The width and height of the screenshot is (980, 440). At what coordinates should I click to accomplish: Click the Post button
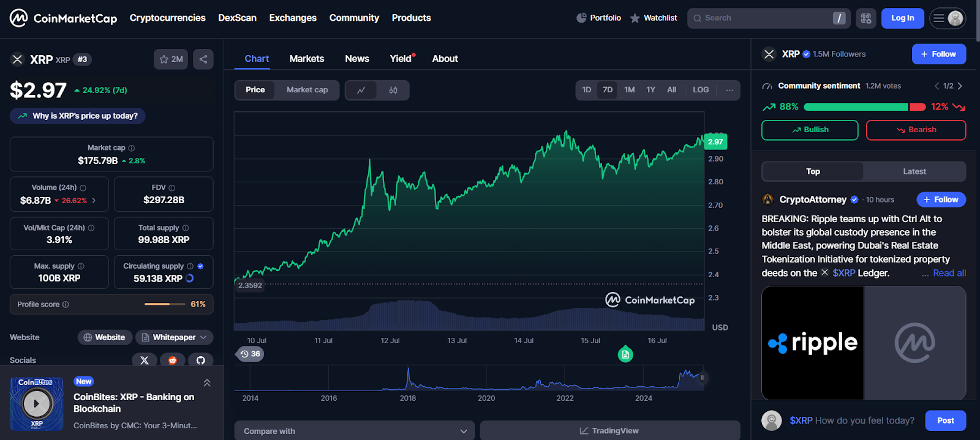946,420
